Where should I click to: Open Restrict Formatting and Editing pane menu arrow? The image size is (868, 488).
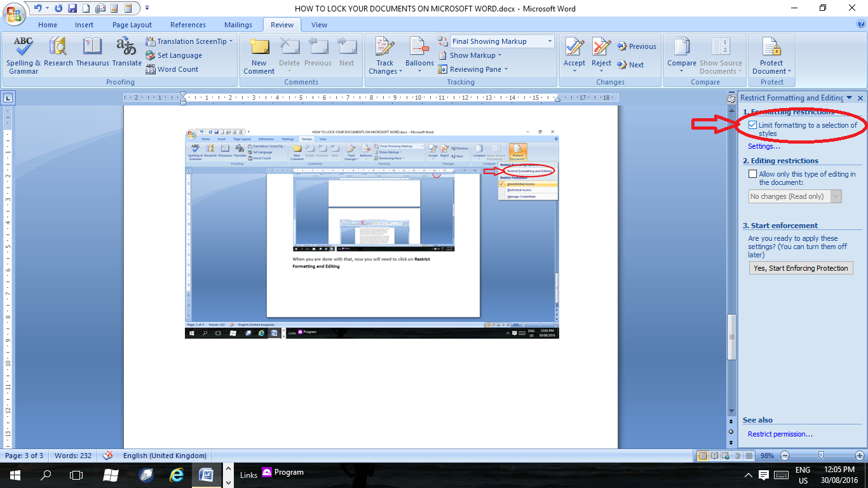tap(850, 98)
